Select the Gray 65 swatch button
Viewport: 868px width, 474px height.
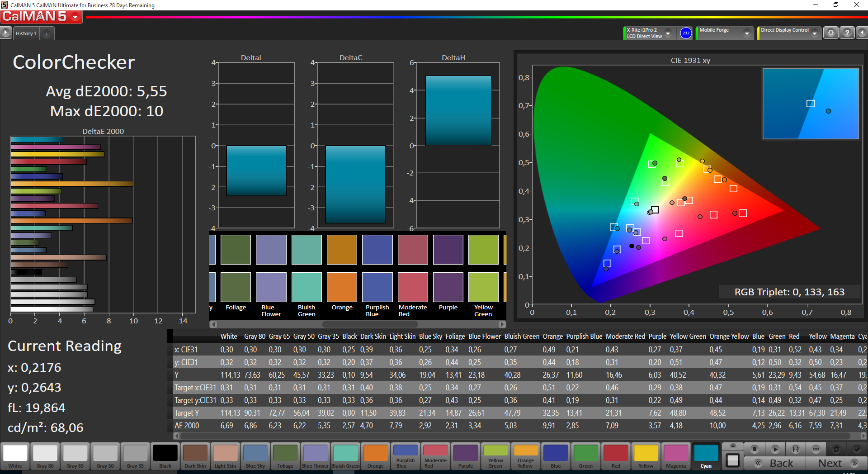click(75, 456)
